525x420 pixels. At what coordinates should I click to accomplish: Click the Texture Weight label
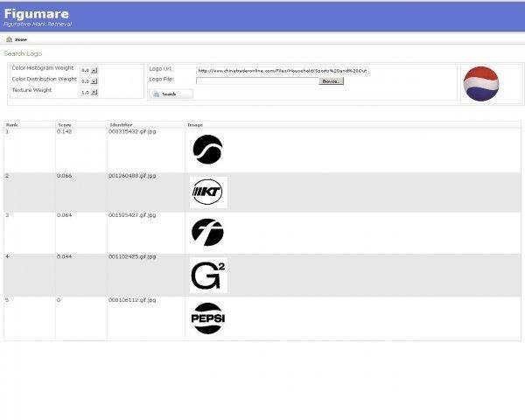(x=31, y=90)
